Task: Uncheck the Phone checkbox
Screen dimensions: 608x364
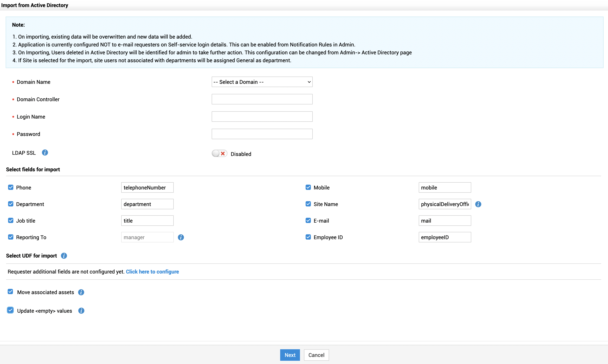Action: pos(11,187)
